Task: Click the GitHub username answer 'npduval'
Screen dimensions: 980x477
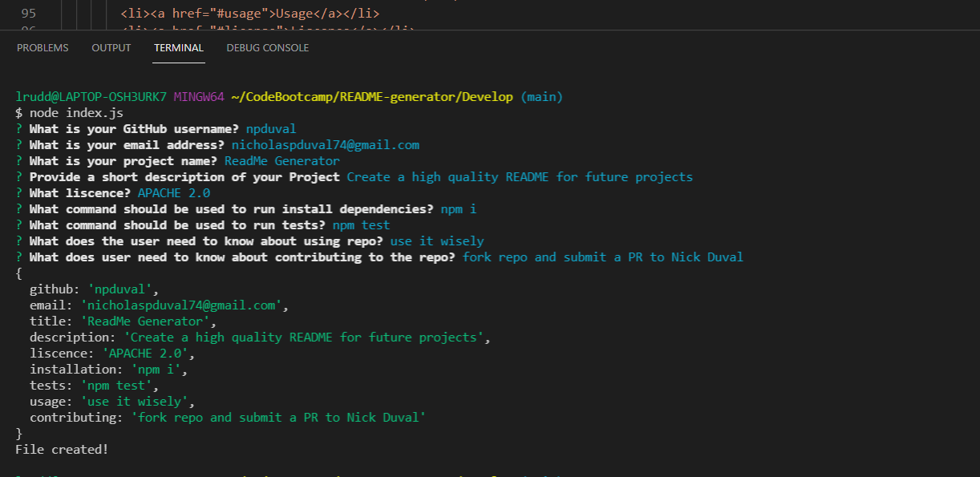Action: point(272,129)
